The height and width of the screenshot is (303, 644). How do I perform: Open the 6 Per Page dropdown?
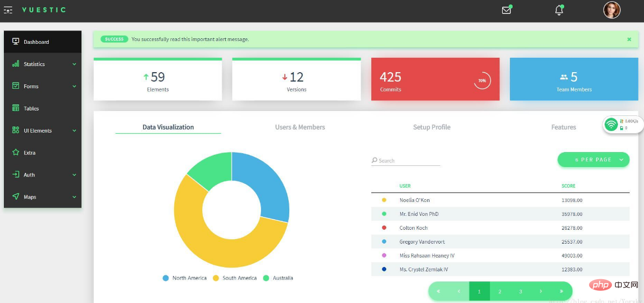[593, 160]
